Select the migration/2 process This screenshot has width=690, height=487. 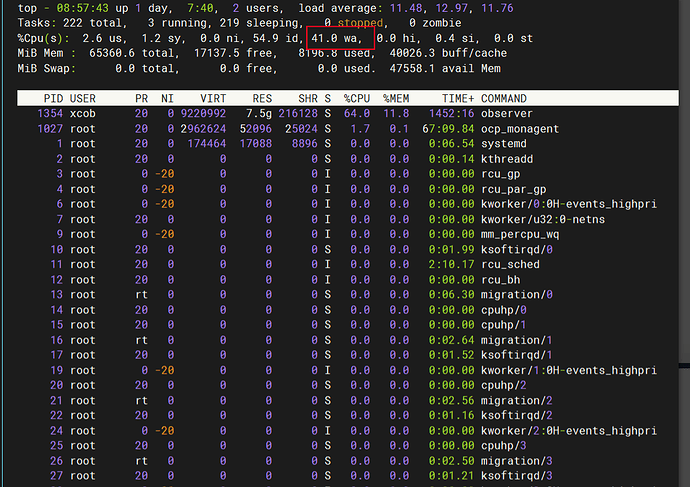pos(517,401)
